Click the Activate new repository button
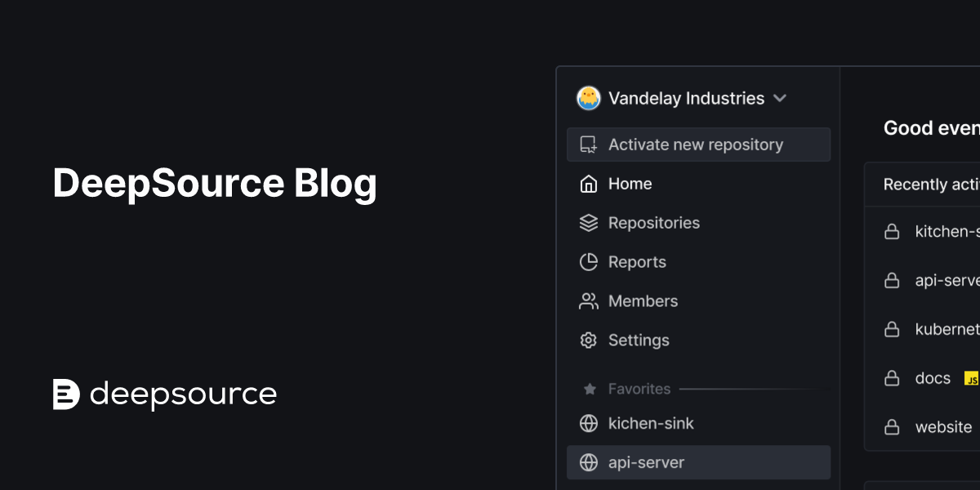This screenshot has height=490, width=980. (x=698, y=144)
